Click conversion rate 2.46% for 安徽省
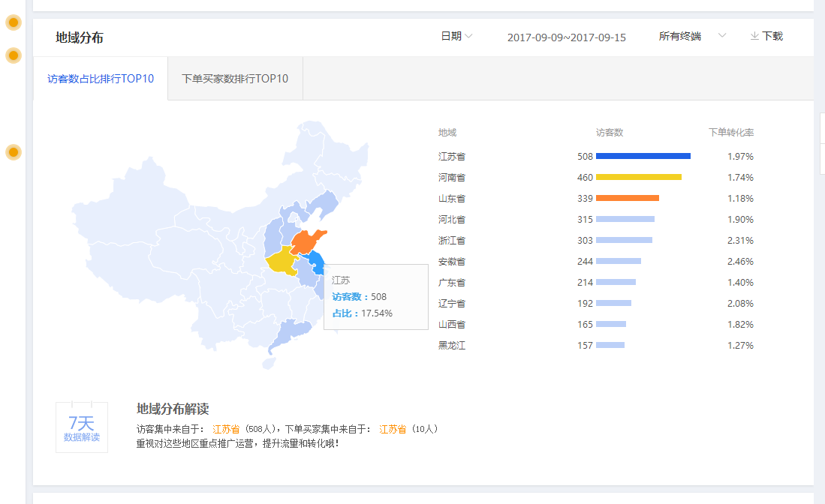Screen dimensions: 825x504 click(x=740, y=262)
